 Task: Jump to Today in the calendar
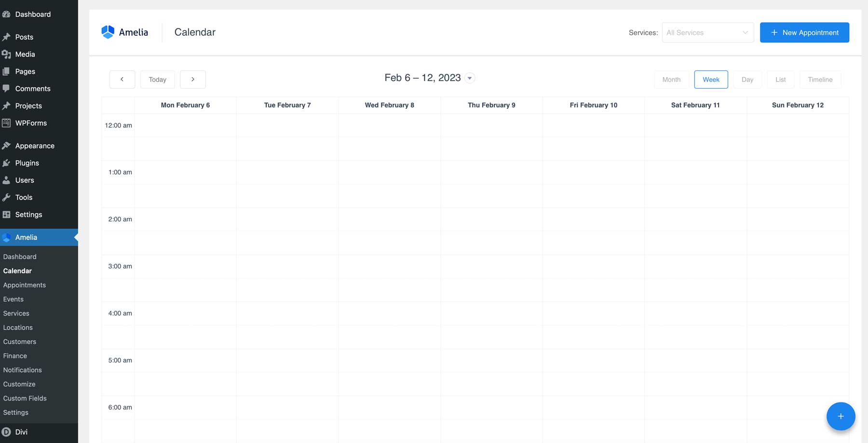[x=157, y=79]
